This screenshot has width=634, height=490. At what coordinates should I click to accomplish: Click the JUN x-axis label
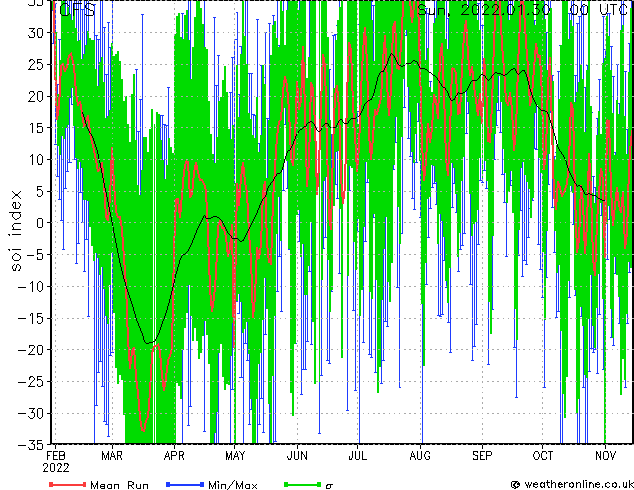(x=297, y=456)
